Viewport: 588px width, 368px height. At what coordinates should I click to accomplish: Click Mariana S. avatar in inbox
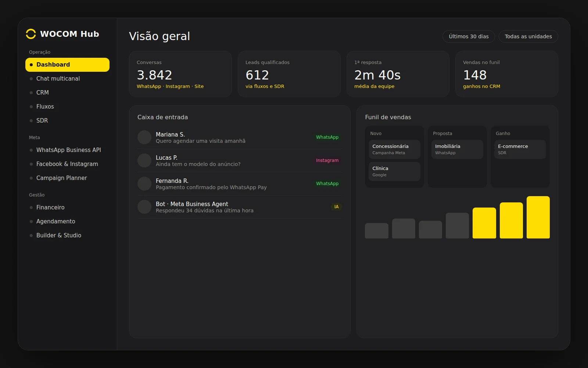tap(144, 137)
